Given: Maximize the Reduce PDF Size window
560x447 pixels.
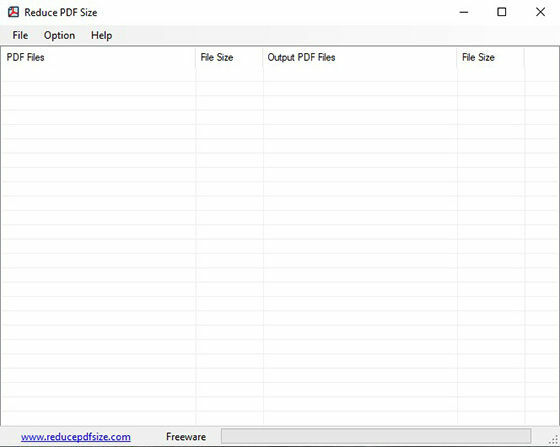Looking at the screenshot, I should 502,12.
